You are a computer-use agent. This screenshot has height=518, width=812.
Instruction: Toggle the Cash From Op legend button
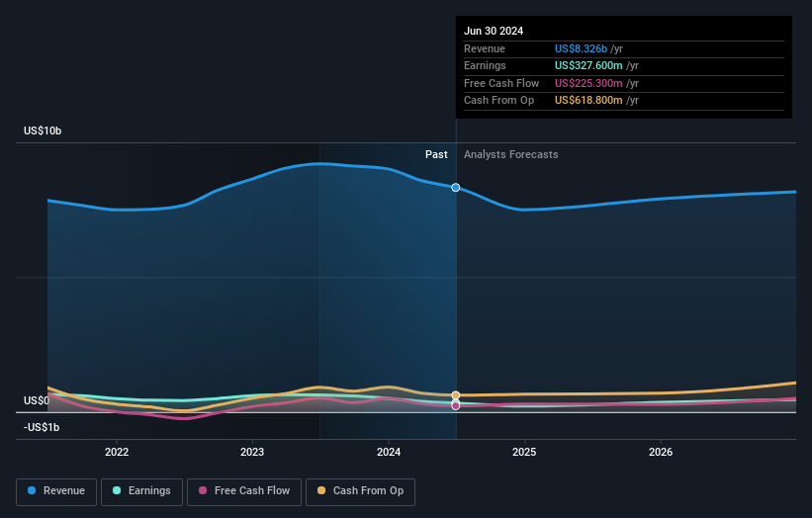pyautogui.click(x=360, y=491)
